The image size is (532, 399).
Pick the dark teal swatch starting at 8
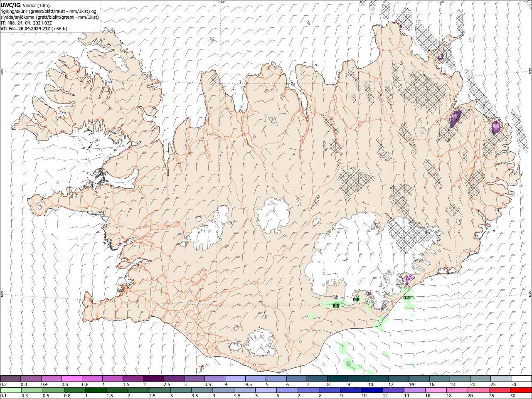click(337, 378)
